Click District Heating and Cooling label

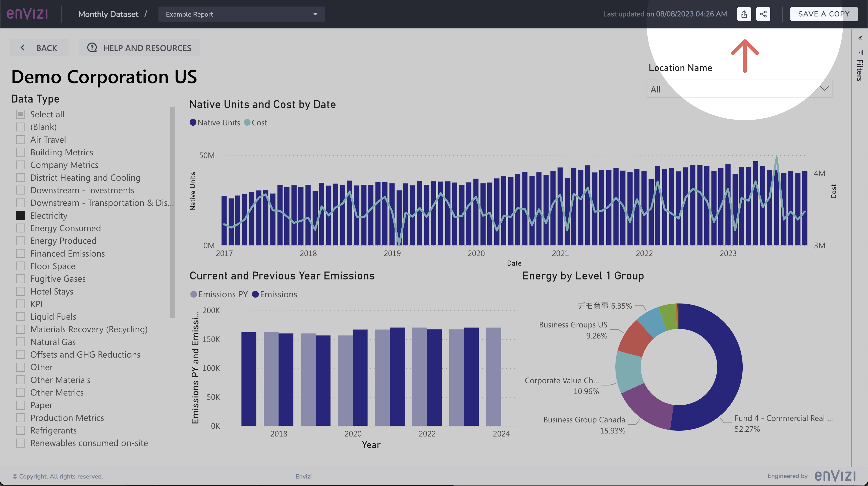(85, 178)
